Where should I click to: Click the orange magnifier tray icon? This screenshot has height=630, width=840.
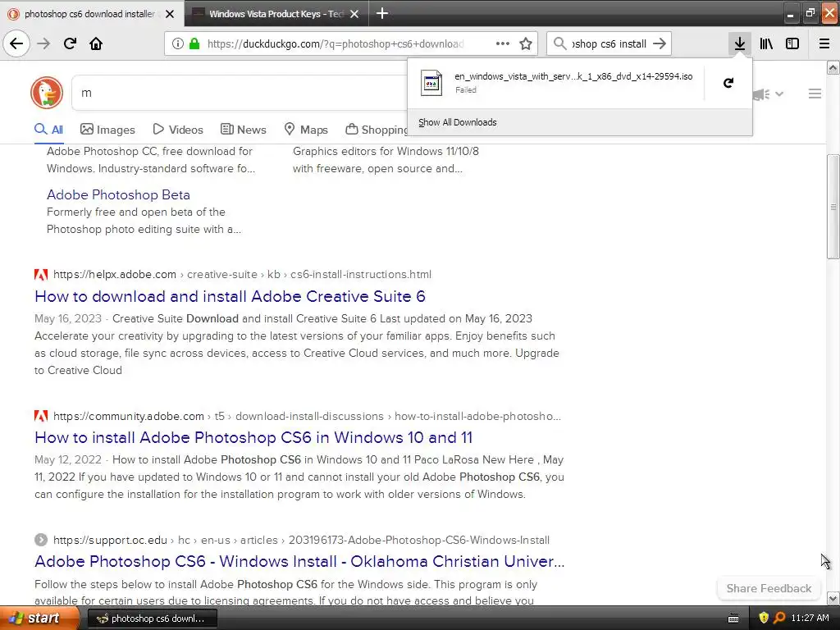click(x=779, y=619)
